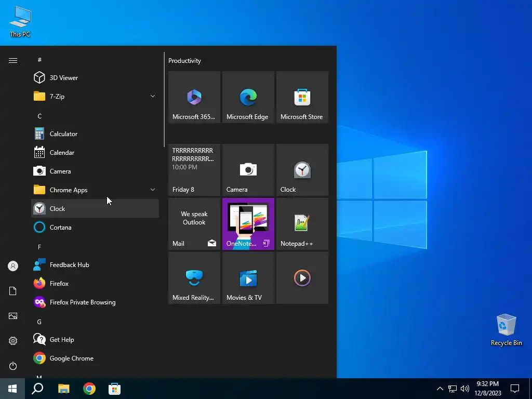The width and height of the screenshot is (532, 399).
Task: Open Chrome from the taskbar
Action: pyautogui.click(x=89, y=389)
